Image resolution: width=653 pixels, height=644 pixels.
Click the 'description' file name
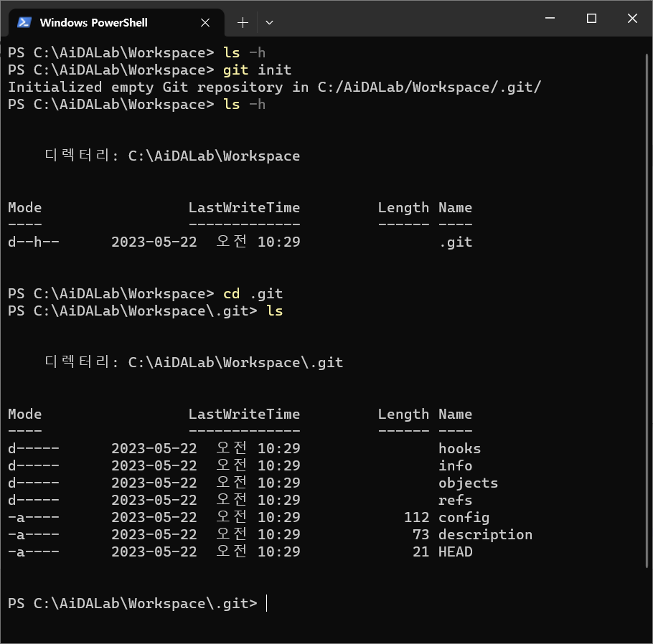(485, 534)
